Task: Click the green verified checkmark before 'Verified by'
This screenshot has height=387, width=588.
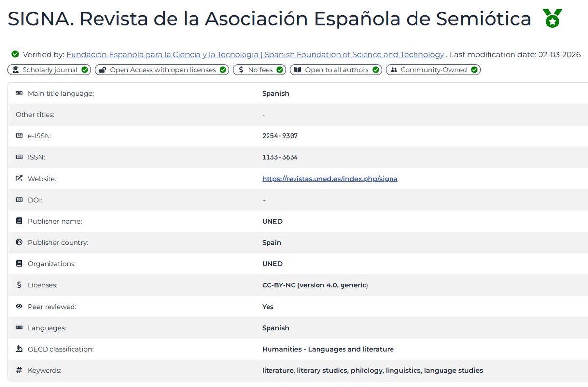Action: [15, 54]
